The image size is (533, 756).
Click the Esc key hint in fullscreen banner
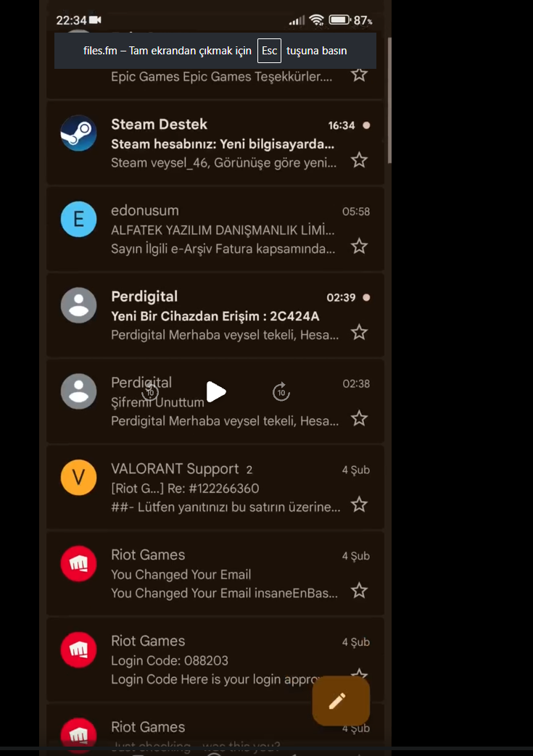(x=269, y=51)
